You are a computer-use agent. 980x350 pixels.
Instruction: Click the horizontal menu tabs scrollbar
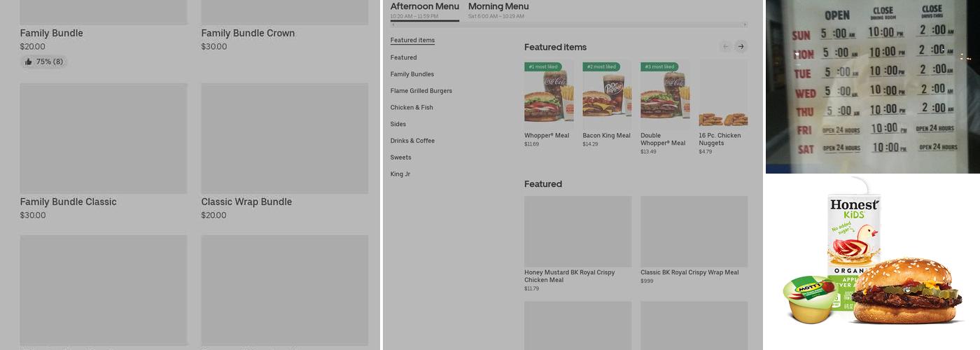(x=568, y=24)
